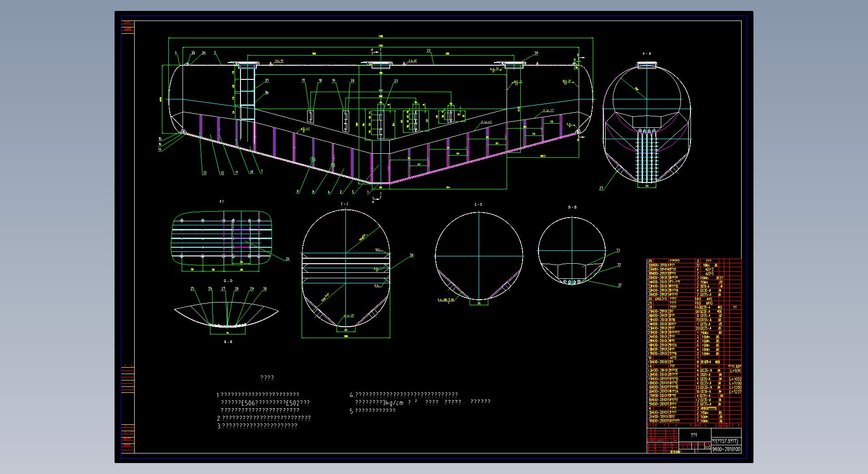868x474 pixels.
Task: Click part callout number 32 beside B - B section
Action: pyautogui.click(x=619, y=265)
